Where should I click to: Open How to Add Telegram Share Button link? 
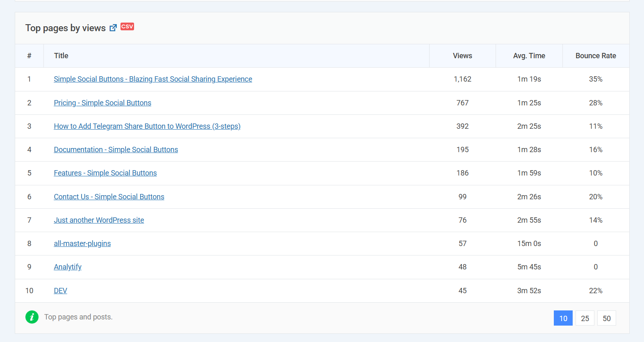[x=147, y=126]
